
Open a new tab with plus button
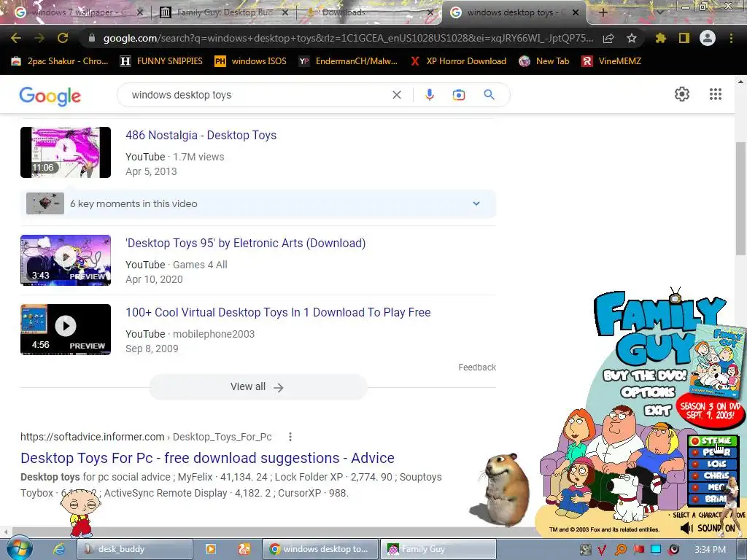tap(603, 12)
